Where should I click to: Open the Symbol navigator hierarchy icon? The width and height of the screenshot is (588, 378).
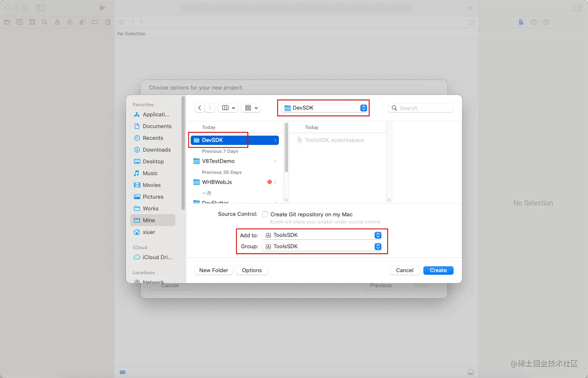coord(32,22)
